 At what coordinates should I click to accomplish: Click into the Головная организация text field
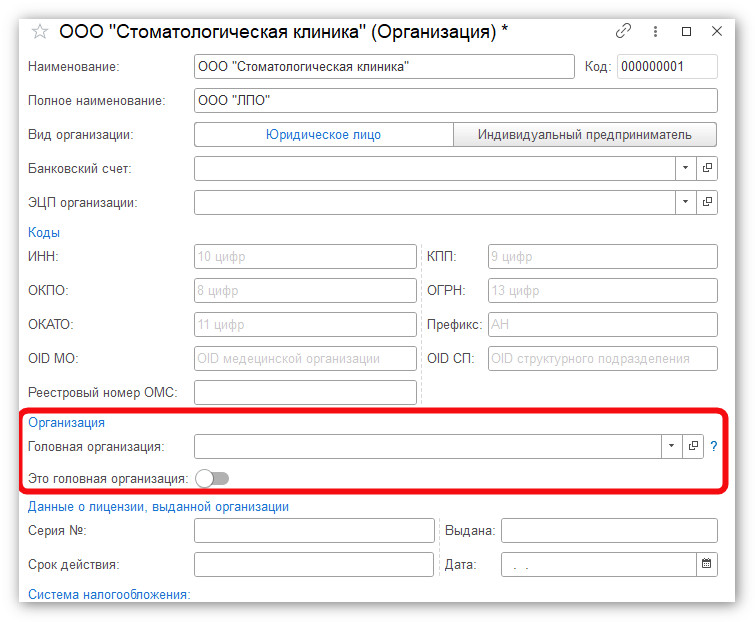pyautogui.click(x=428, y=446)
